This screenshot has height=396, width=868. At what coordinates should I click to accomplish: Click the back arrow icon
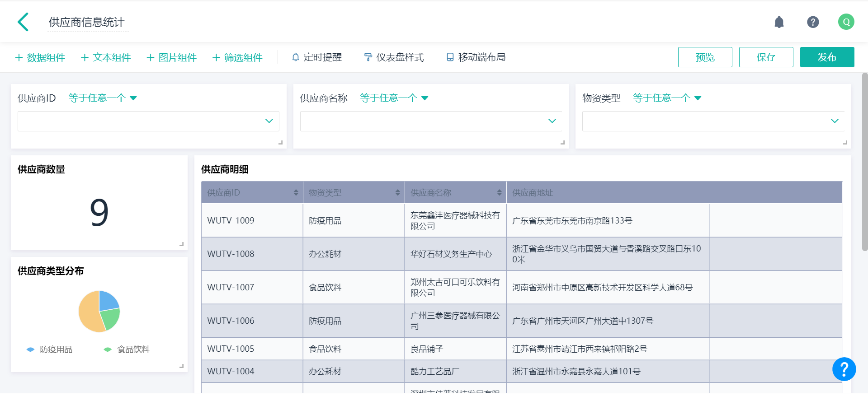(x=23, y=22)
